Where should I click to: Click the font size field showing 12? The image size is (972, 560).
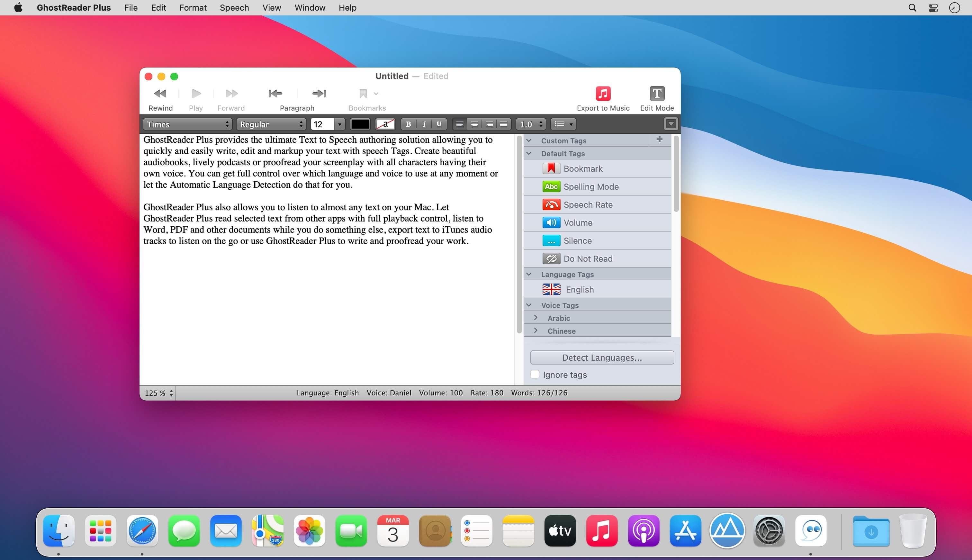[322, 124]
